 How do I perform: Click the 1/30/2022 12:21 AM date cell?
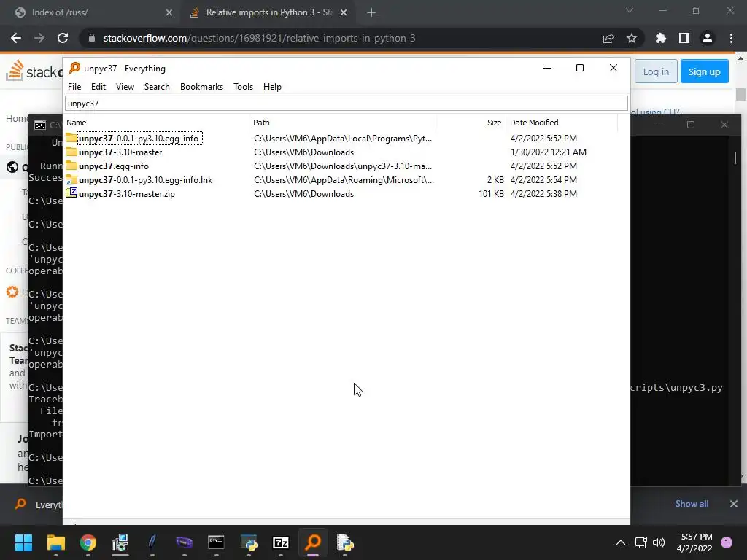(549, 152)
